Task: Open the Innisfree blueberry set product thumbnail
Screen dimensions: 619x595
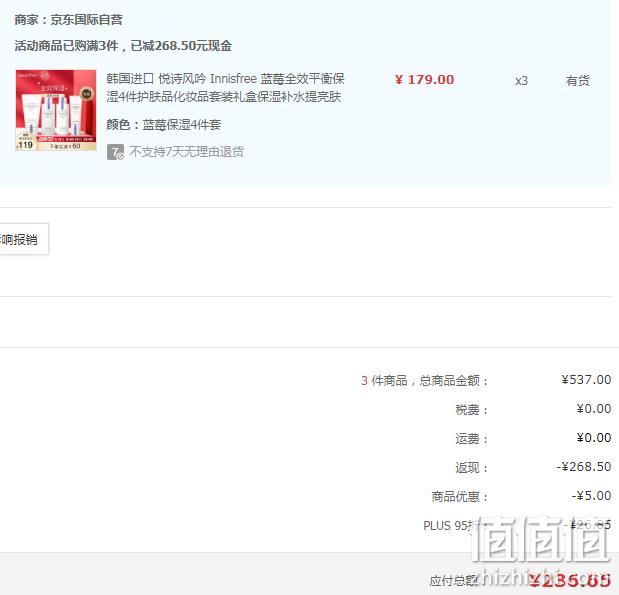Action: 56,110
